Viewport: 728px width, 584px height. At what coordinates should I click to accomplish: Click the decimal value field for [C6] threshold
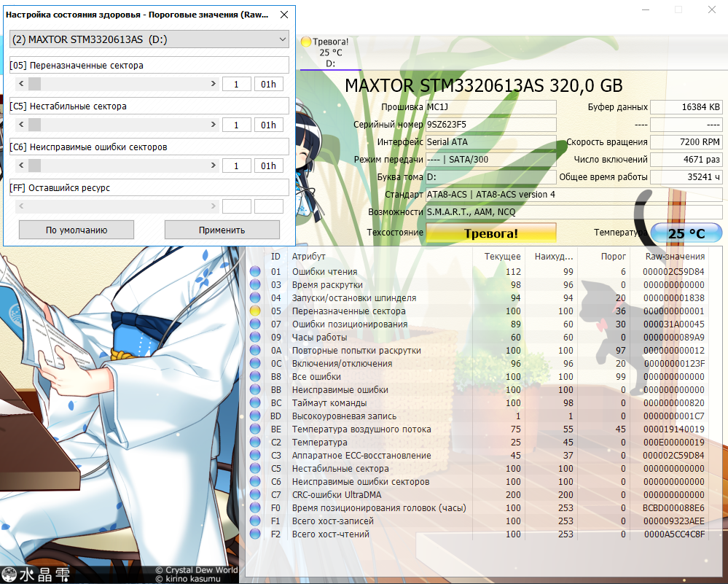[x=237, y=166]
